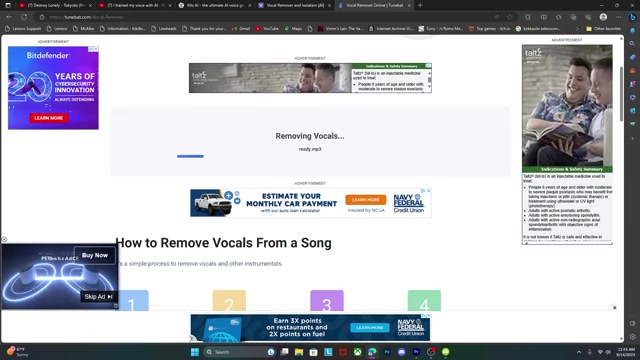Refresh the Tunebat page

point(24,17)
